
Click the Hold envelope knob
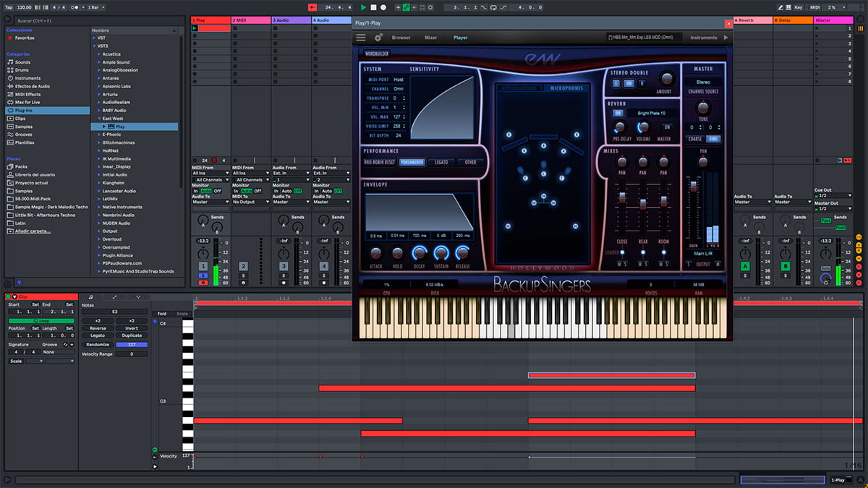coord(398,253)
